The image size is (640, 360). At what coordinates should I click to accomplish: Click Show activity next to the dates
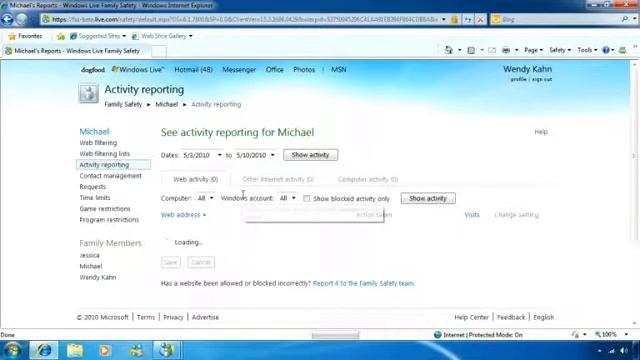(x=311, y=155)
